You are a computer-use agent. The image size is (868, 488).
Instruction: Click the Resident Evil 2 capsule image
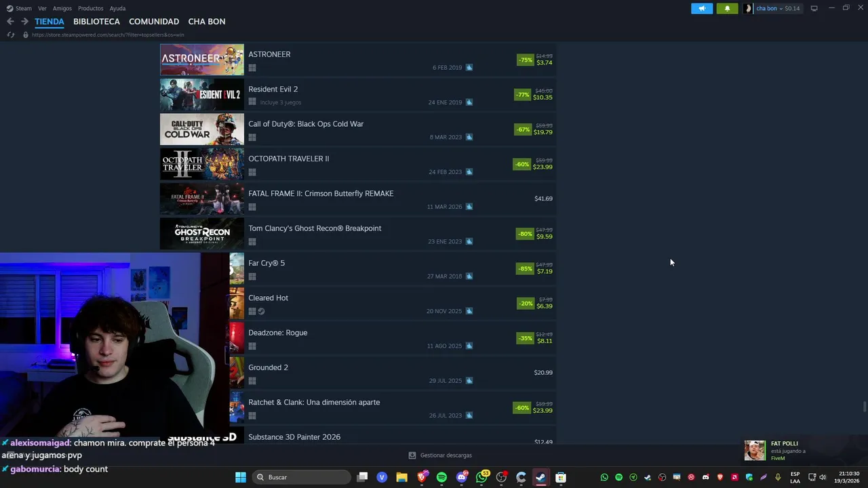[201, 95]
